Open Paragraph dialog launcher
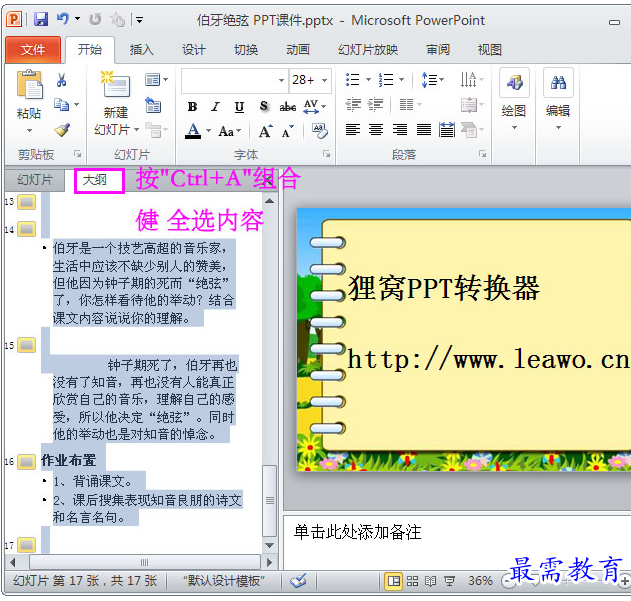Viewport: 631px width, 601px height. pyautogui.click(x=482, y=154)
